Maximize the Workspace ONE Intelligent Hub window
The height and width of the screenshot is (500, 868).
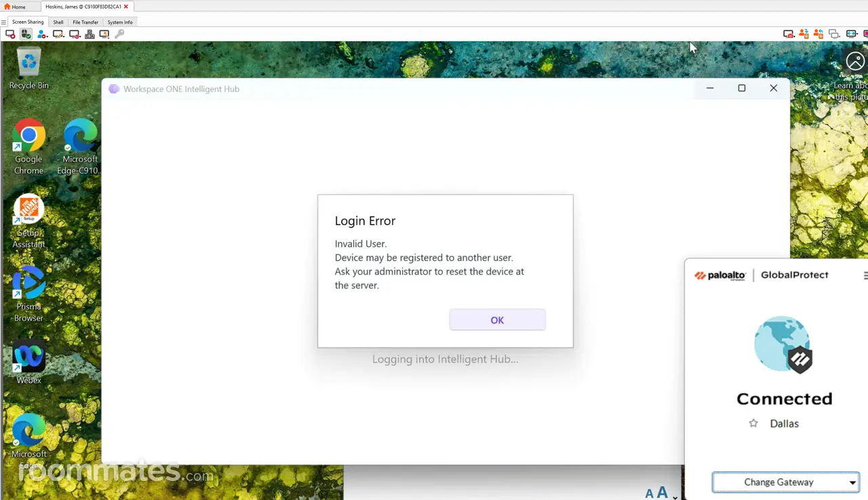(742, 88)
